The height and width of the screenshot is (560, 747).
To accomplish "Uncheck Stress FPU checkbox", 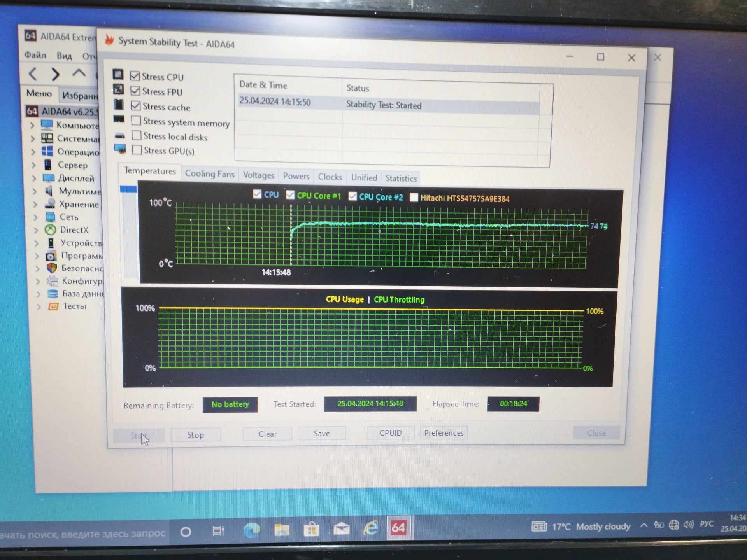I will point(135,91).
